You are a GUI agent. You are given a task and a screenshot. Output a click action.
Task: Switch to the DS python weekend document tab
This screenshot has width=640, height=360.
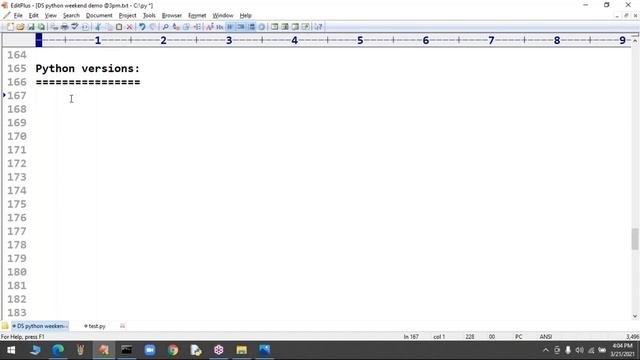(40, 326)
